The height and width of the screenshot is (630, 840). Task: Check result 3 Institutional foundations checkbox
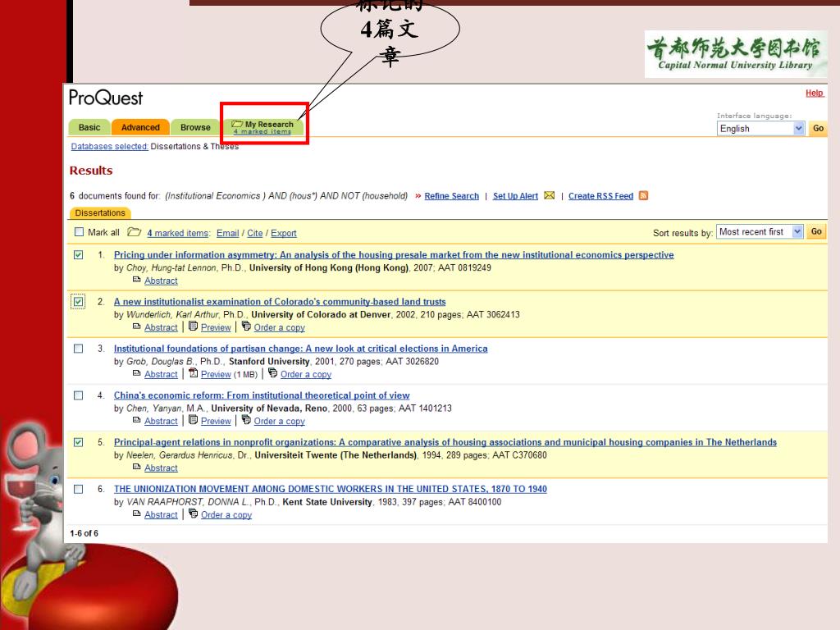click(x=78, y=348)
